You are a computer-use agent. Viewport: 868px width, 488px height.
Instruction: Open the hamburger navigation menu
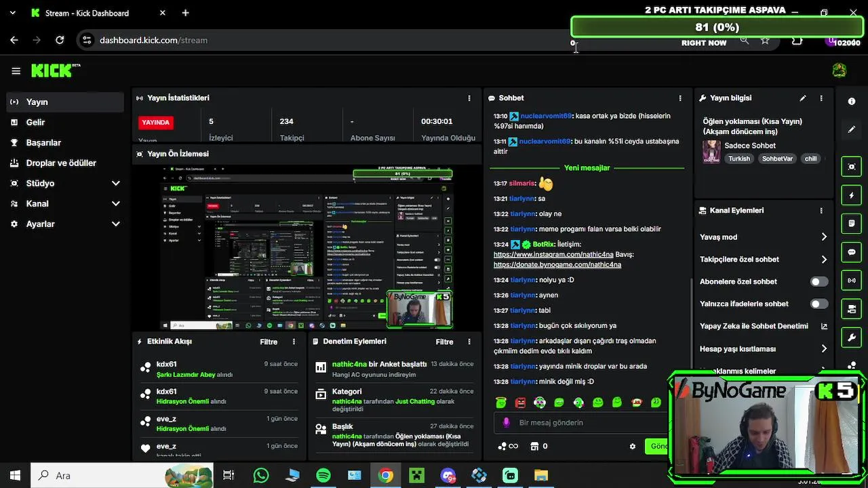pyautogui.click(x=16, y=70)
